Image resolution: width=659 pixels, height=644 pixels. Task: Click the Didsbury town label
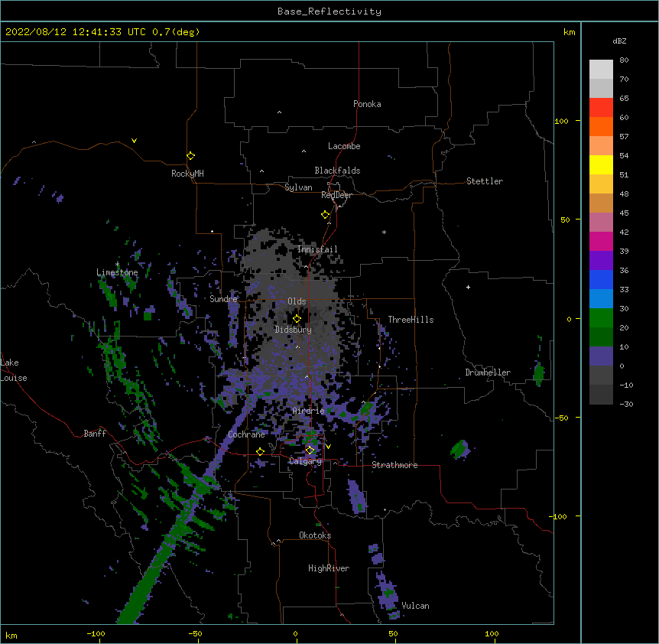pos(294,330)
